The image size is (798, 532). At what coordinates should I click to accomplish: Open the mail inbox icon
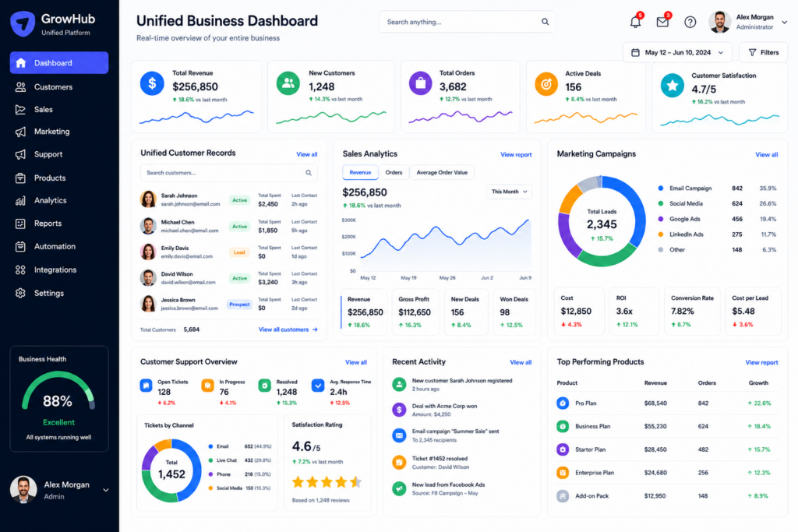click(662, 22)
